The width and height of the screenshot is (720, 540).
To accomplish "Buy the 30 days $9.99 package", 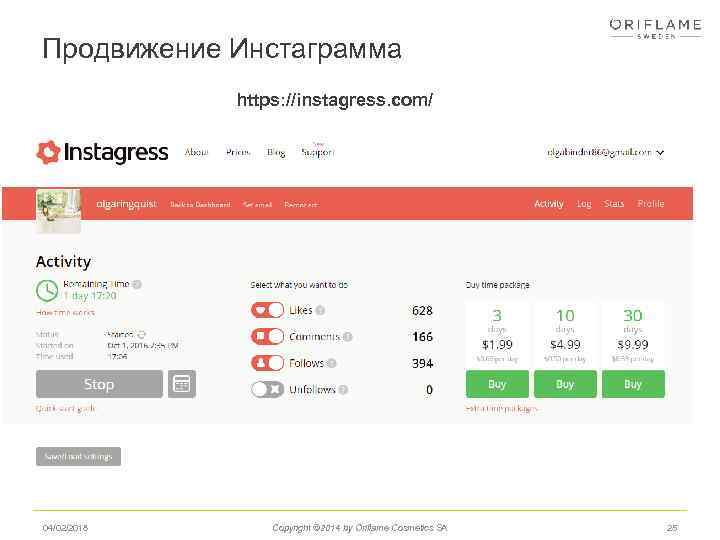I will tap(633, 384).
